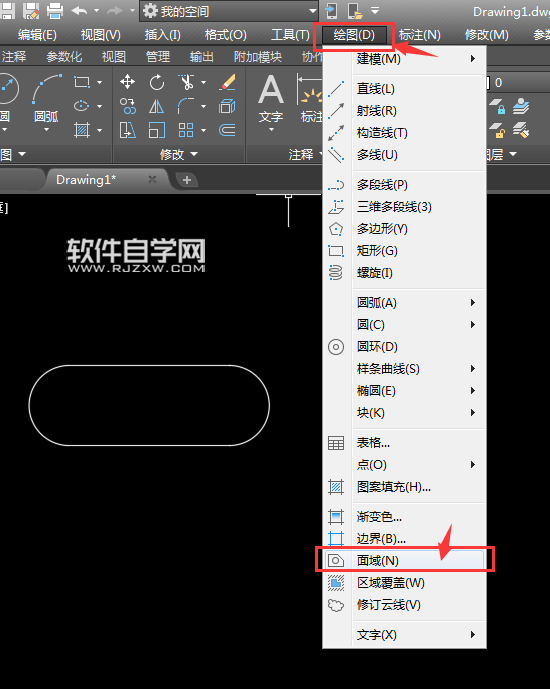Select the Offset tool icon
Viewport: 550px width, 689px height.
pyautogui.click(x=228, y=130)
